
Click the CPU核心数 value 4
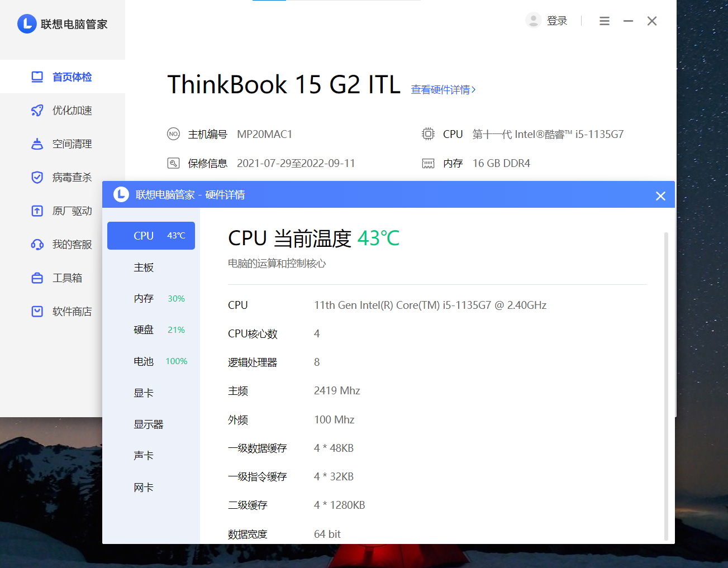click(x=317, y=333)
